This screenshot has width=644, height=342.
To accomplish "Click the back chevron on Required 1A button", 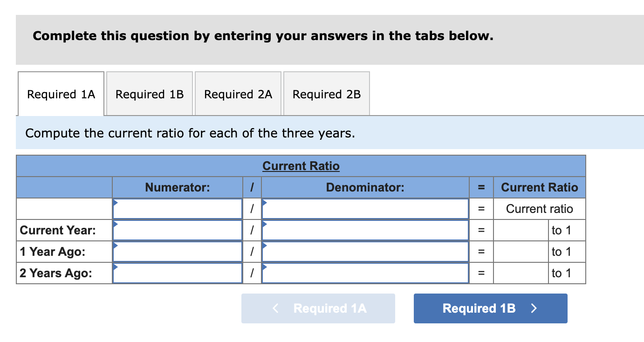I will pos(274,308).
